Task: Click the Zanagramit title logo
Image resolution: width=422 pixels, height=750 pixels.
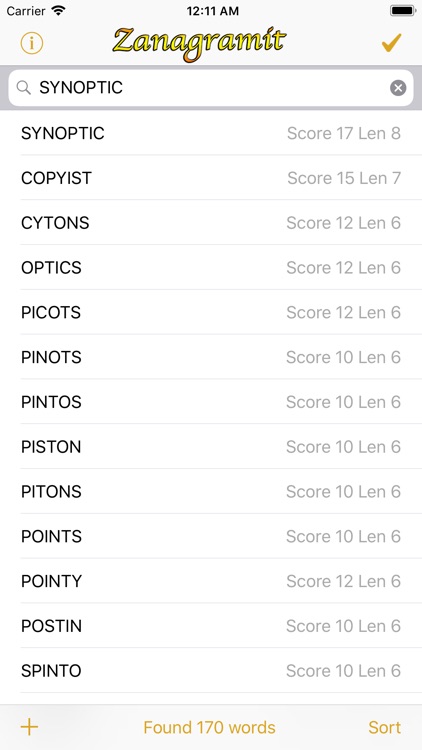Action: (x=199, y=44)
